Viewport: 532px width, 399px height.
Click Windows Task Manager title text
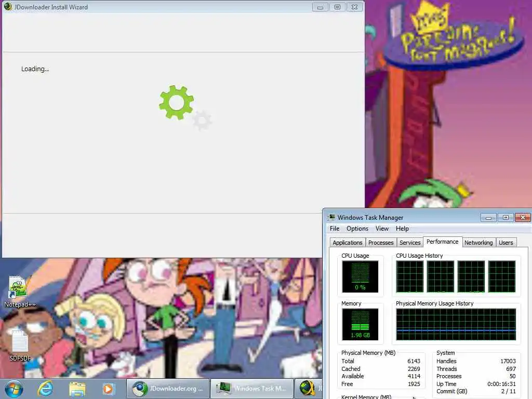[x=370, y=218]
